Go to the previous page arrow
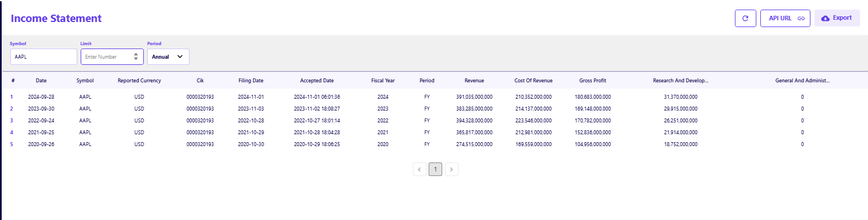The image size is (868, 220). point(420,169)
